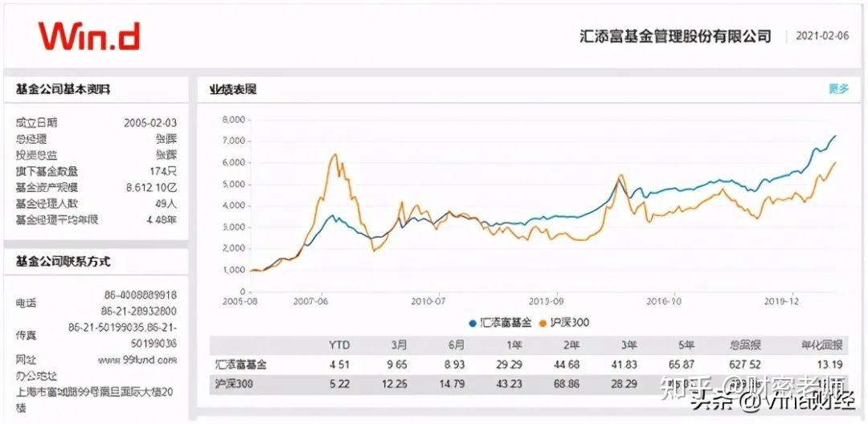Click the x-axis label 2010-07
The height and width of the screenshot is (424, 868).
point(429,301)
